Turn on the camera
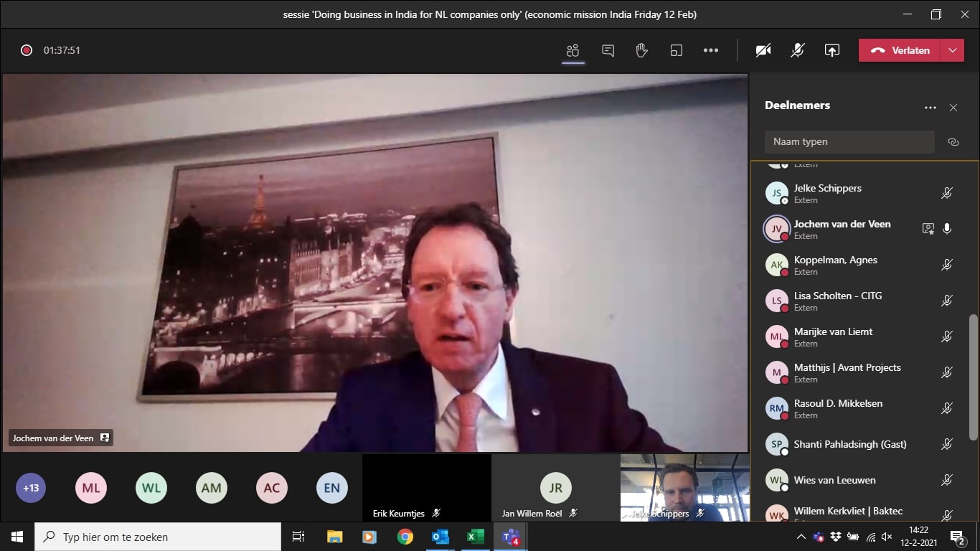 [763, 50]
